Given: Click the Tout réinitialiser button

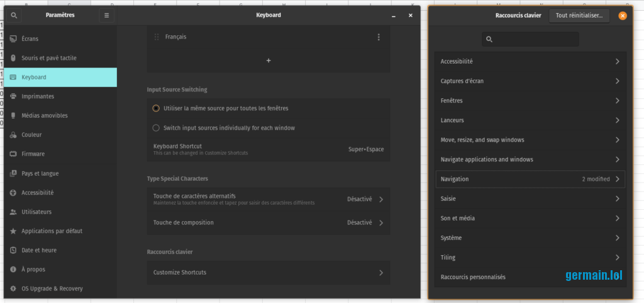Looking at the screenshot, I should click(x=579, y=16).
